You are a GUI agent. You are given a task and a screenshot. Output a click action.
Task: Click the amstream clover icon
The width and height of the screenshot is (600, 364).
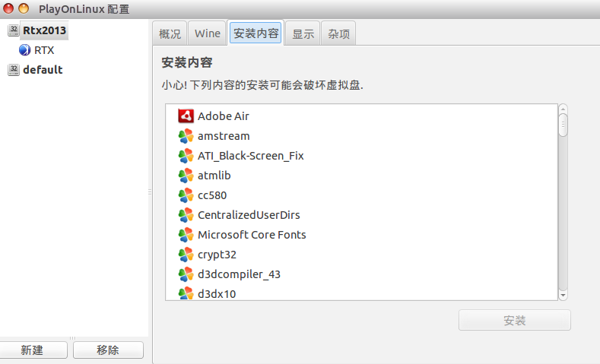coord(186,136)
